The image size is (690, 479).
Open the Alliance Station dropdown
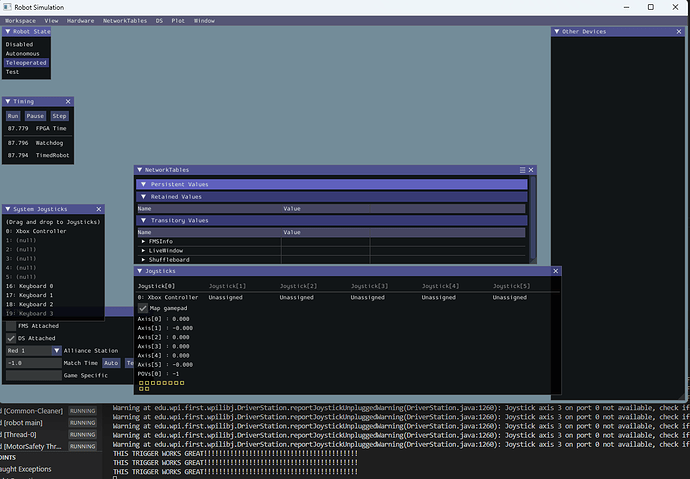pyautogui.click(x=56, y=351)
